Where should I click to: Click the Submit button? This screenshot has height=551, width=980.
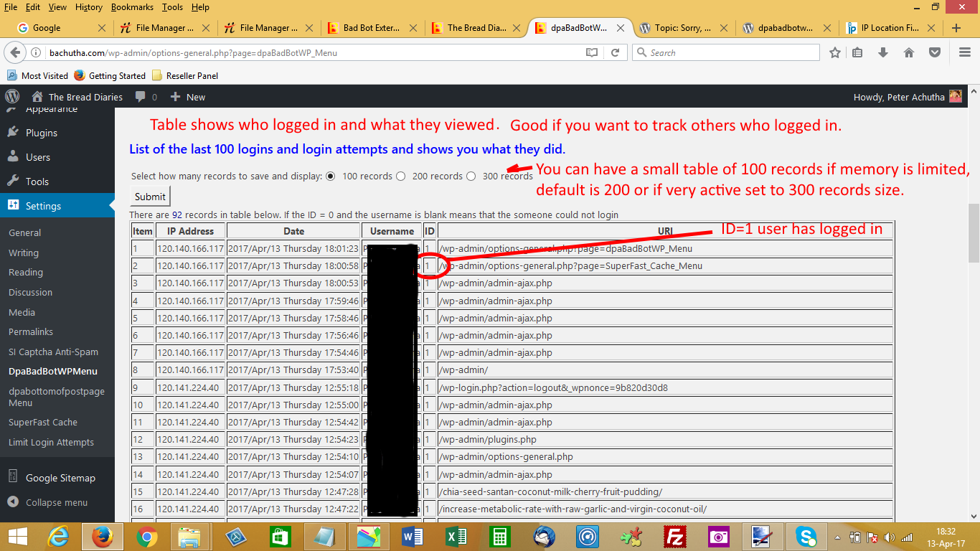(x=150, y=197)
